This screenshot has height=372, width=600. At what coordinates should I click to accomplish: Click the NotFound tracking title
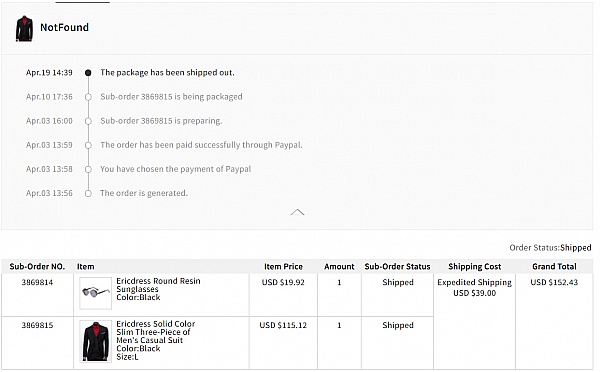click(64, 28)
